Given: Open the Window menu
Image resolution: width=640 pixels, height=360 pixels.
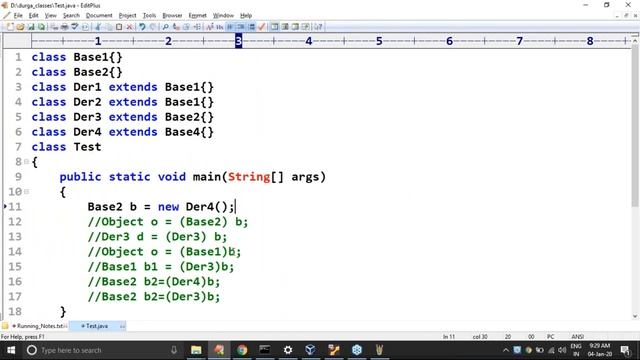Looking at the screenshot, I should pyautogui.click(x=223, y=16).
